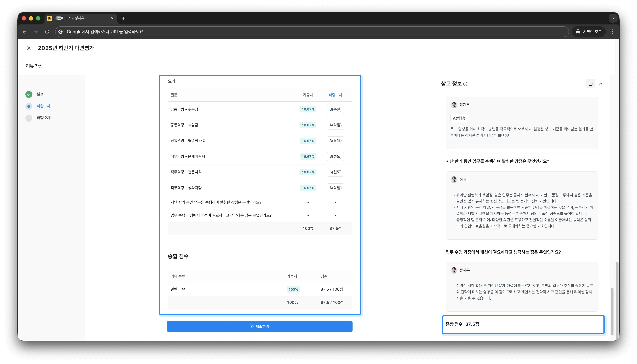This screenshot has width=637, height=364.
Task: Click the 87.5점 total in summary table
Action: (x=335, y=229)
